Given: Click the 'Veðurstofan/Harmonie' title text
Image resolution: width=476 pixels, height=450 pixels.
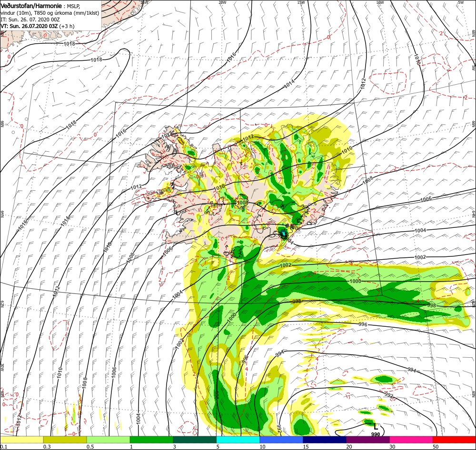Looking at the screenshot, I should 31,6.
